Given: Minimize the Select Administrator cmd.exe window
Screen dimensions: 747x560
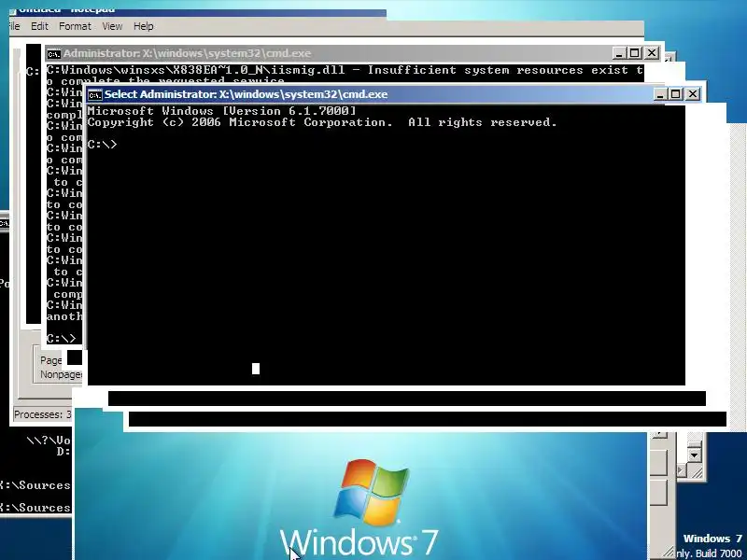Looking at the screenshot, I should 659,94.
